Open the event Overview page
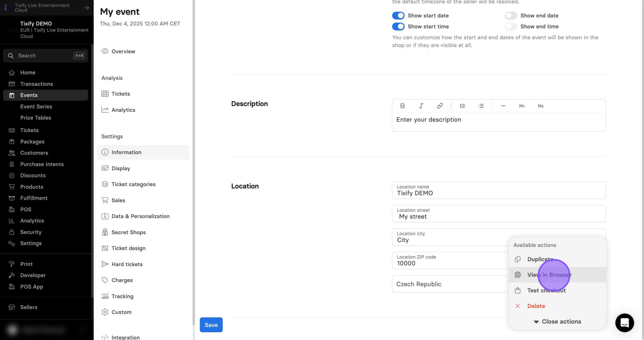Screen dimensions: 644x340 click(x=143, y=51)
